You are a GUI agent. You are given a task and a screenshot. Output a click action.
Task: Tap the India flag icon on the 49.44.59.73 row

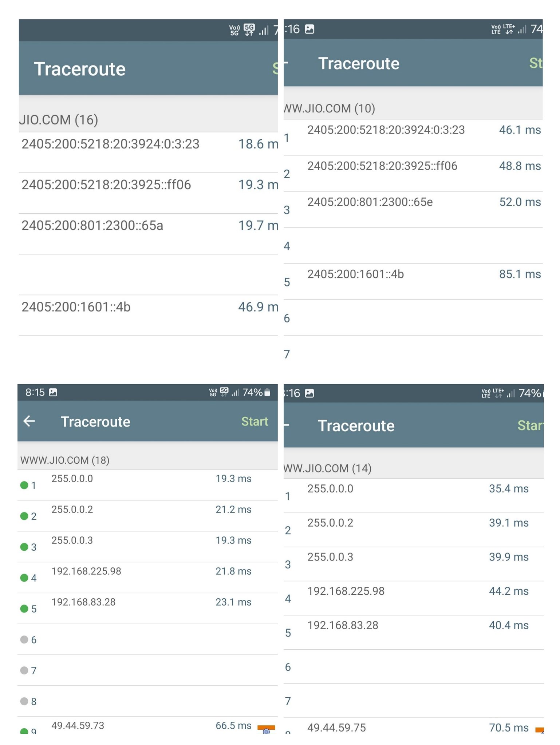pyautogui.click(x=266, y=729)
